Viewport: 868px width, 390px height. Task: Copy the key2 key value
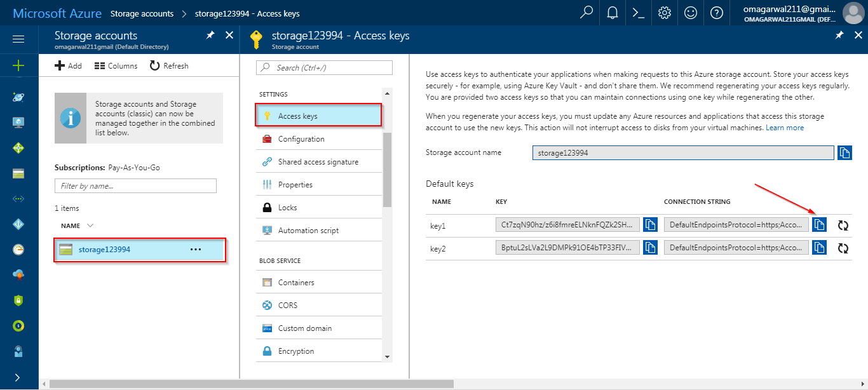pyautogui.click(x=650, y=248)
